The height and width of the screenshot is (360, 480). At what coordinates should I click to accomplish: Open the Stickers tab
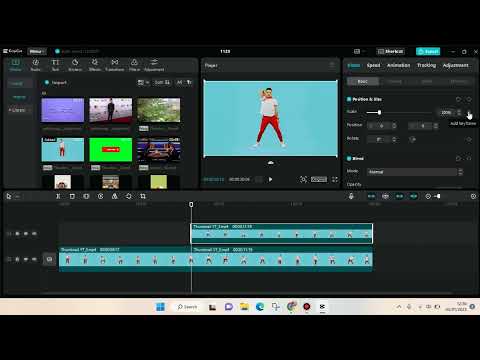75,65
